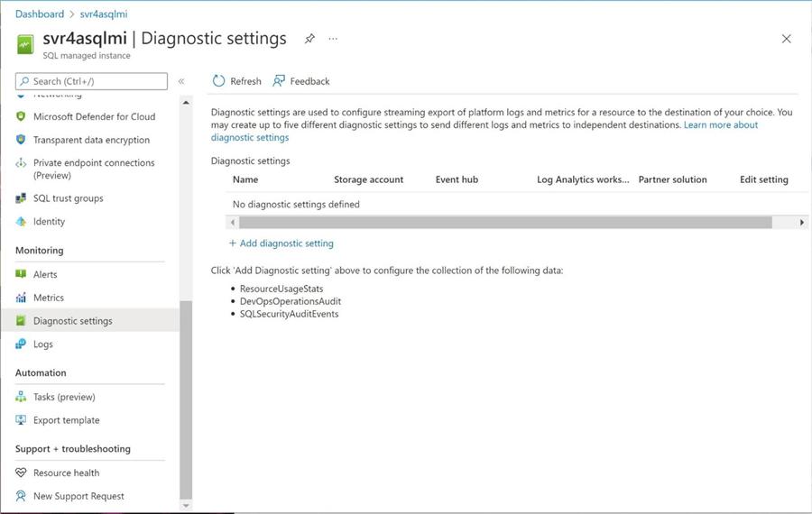Collapse the sidebar with double chevron
The width and height of the screenshot is (812, 514).
[x=181, y=81]
